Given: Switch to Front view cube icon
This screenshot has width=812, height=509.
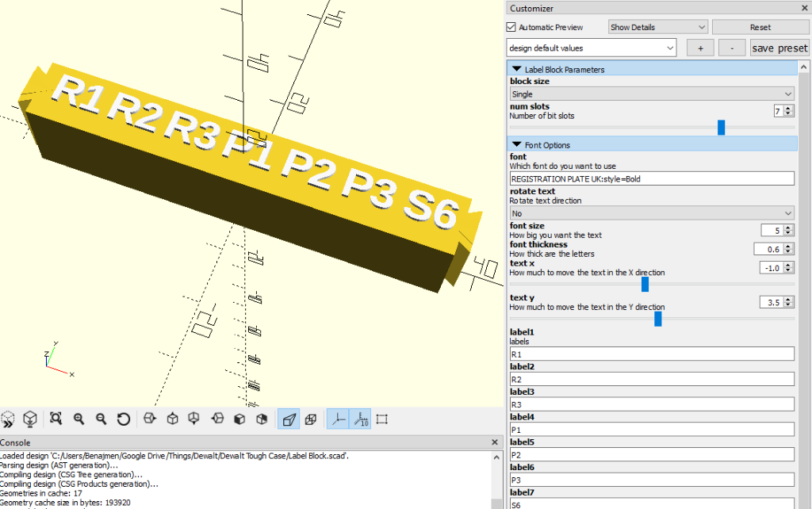Looking at the screenshot, I should click(239, 419).
